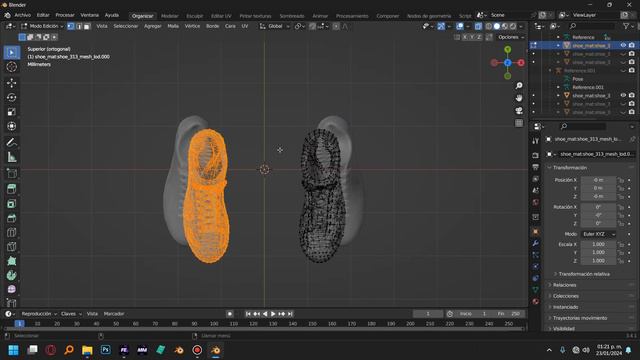Click the viewport pan hand icon

(x=519, y=98)
